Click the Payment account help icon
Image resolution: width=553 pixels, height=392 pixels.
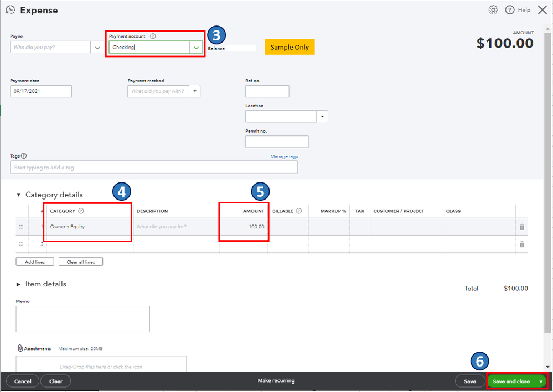click(153, 36)
